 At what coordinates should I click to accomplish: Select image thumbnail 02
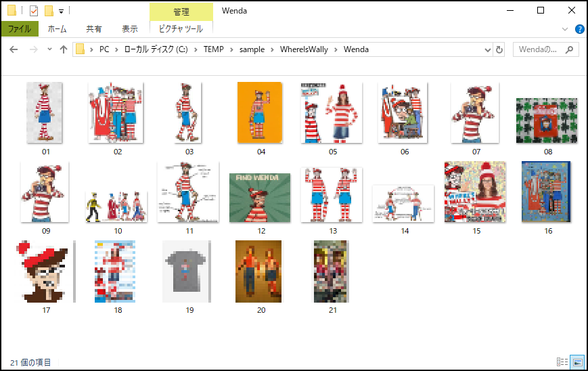click(x=116, y=112)
